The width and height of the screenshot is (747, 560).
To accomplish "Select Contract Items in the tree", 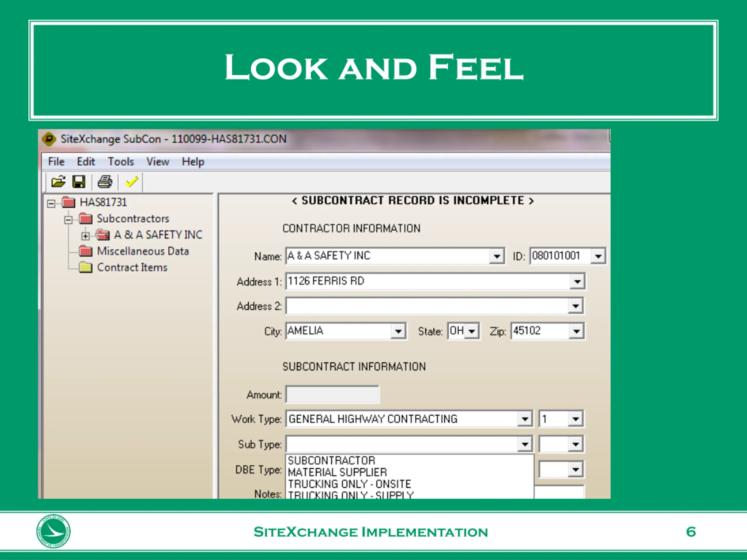I will coord(132,267).
